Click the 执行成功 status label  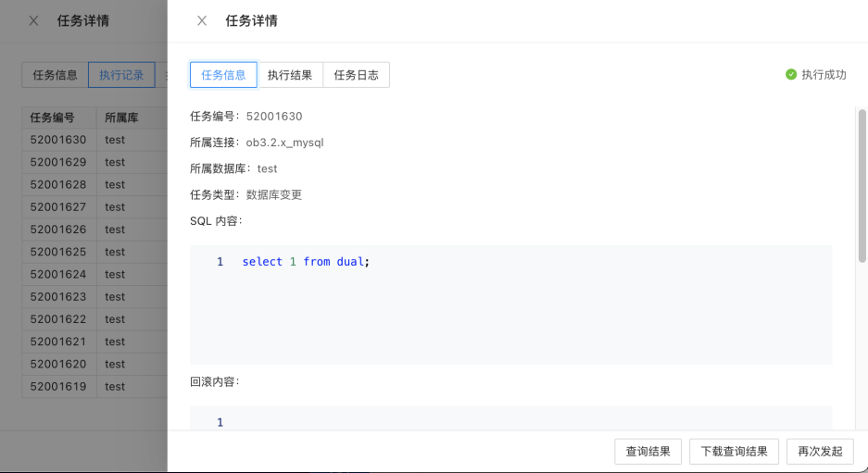824,75
